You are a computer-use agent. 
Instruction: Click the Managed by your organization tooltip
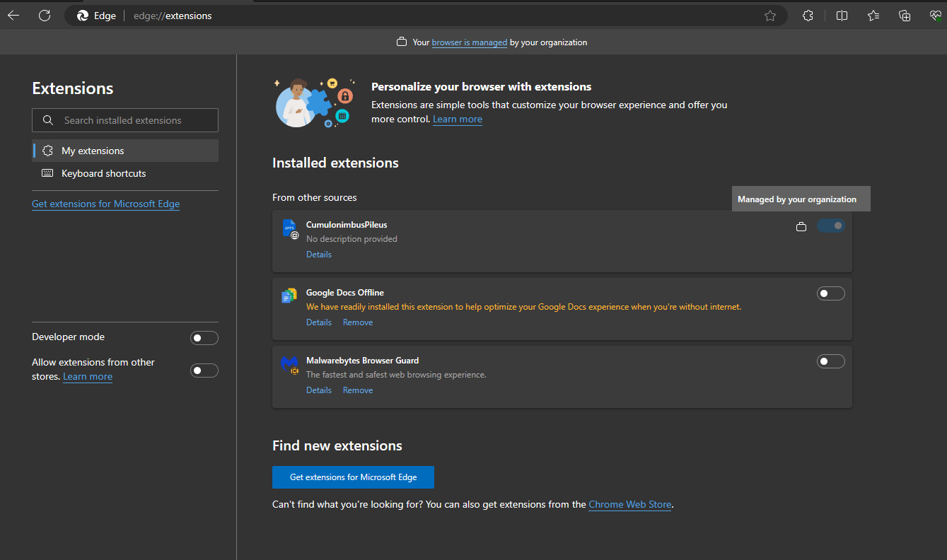click(801, 199)
